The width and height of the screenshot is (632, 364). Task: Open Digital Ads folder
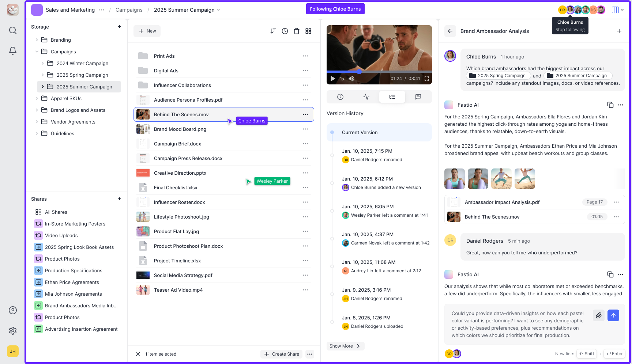point(224,71)
